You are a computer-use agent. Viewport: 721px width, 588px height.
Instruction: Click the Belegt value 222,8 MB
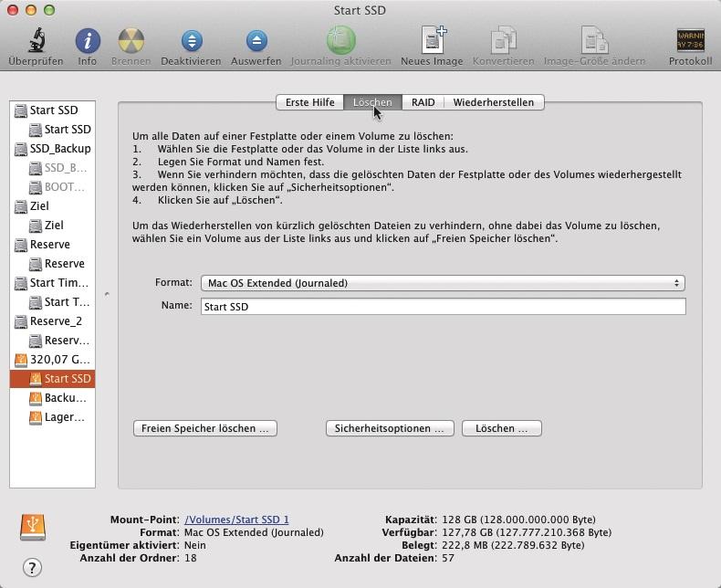[x=513, y=546]
